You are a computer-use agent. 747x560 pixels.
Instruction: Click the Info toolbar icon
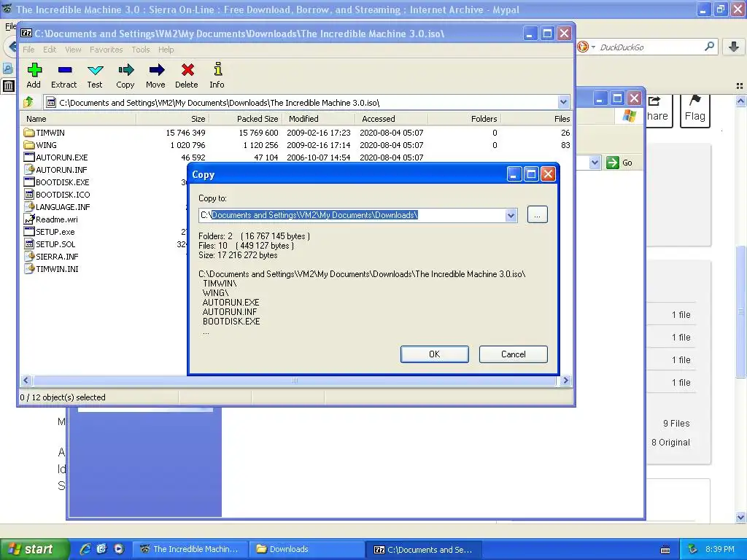click(x=217, y=69)
